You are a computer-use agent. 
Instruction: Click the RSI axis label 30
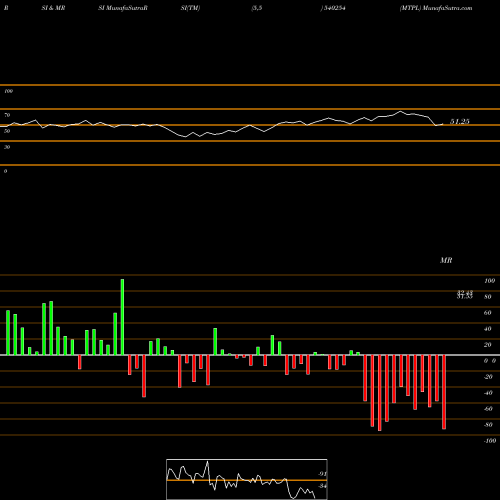click(7, 147)
